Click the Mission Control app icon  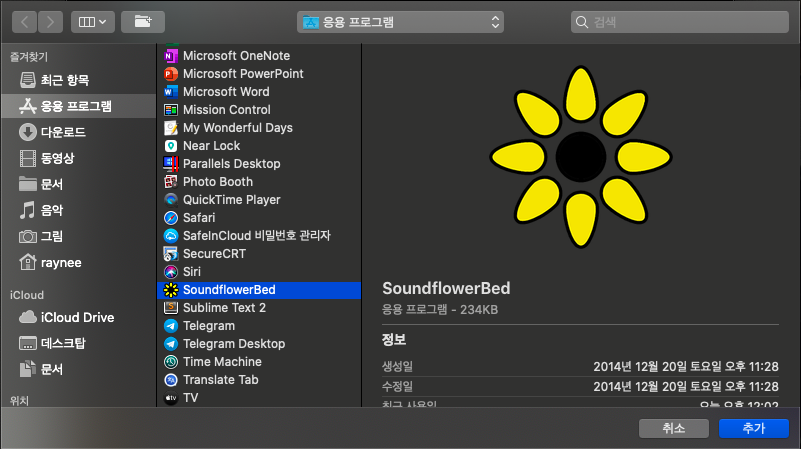pos(171,110)
